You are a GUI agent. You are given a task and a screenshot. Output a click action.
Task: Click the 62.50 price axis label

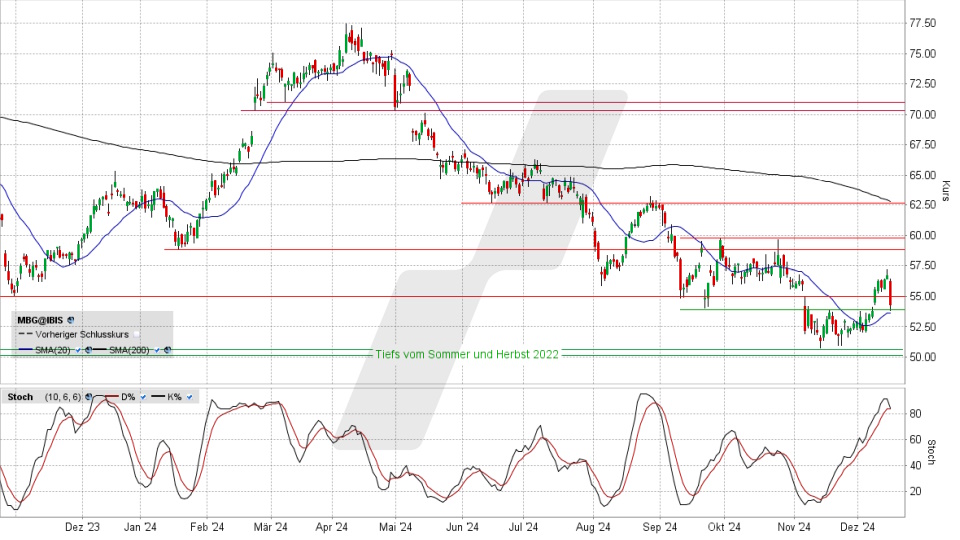922,205
